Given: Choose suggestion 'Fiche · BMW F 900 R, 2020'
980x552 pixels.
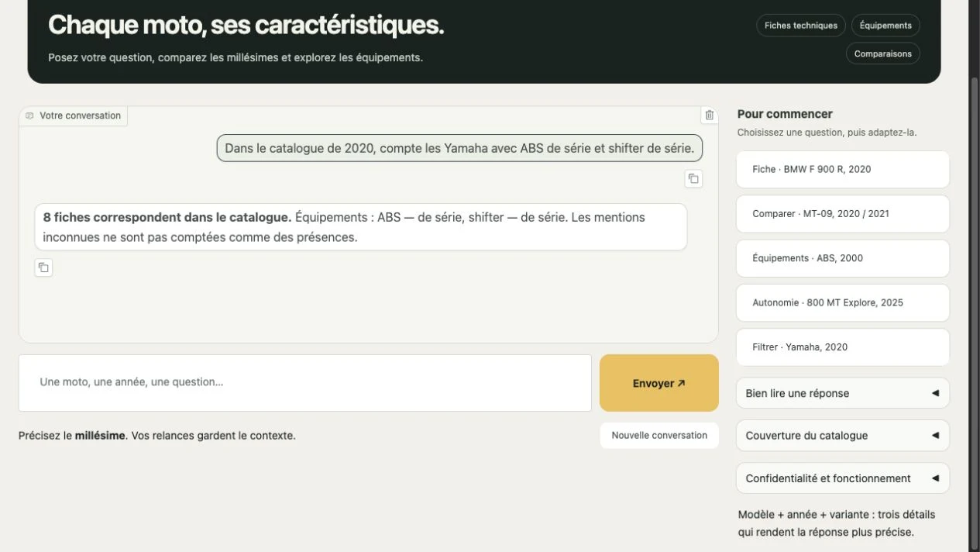Looking at the screenshot, I should coord(842,169).
